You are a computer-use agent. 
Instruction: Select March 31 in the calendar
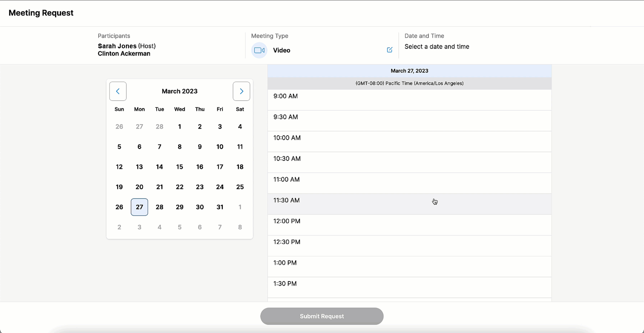click(x=220, y=207)
